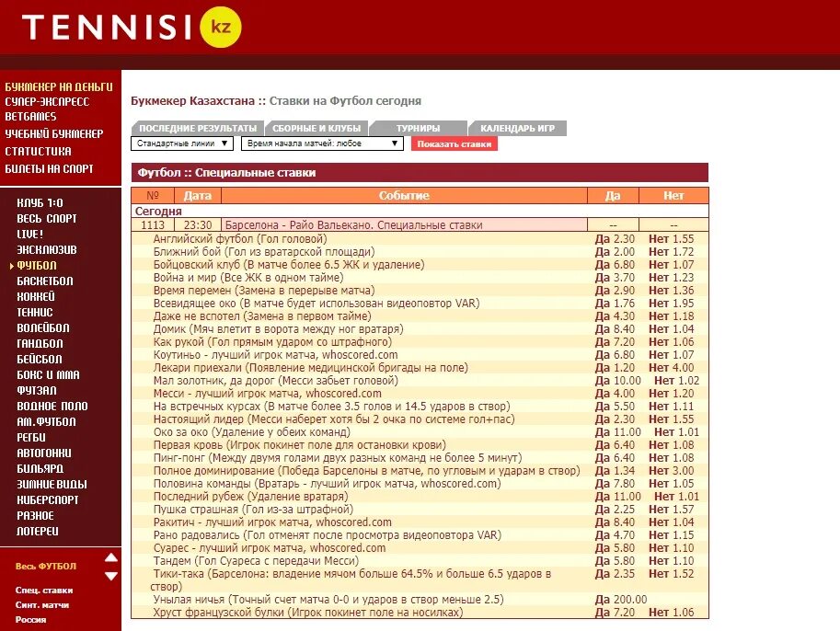Switch to the Сборные и клубы tab

[316, 129]
